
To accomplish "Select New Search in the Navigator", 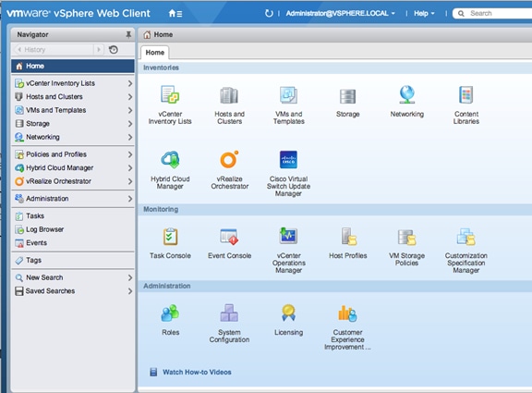I will (73, 277).
